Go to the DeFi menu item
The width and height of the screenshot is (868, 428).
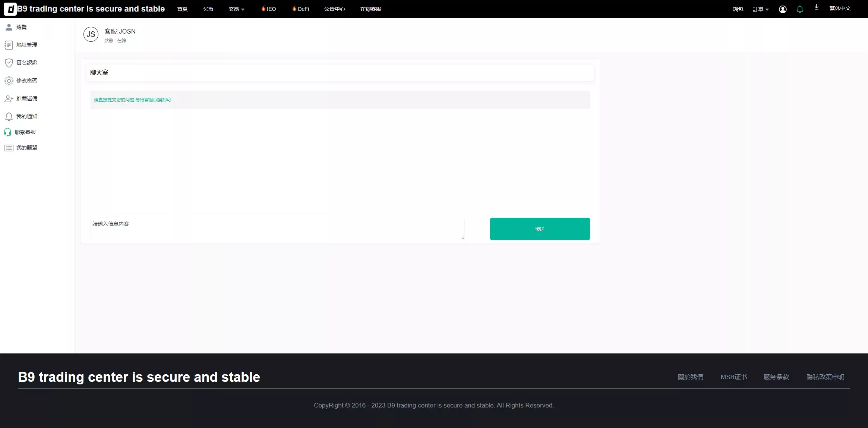coord(301,9)
